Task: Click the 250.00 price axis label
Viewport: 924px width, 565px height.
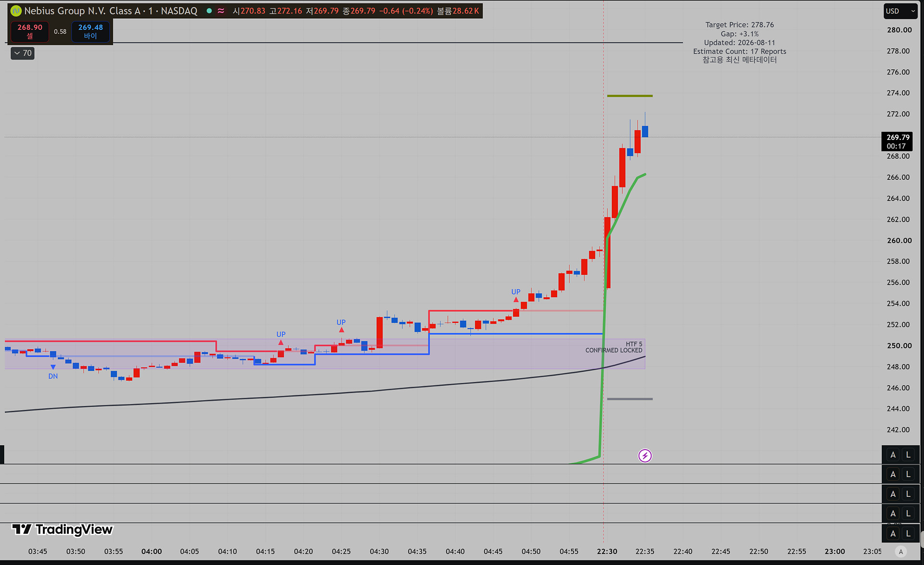Action: (x=899, y=346)
